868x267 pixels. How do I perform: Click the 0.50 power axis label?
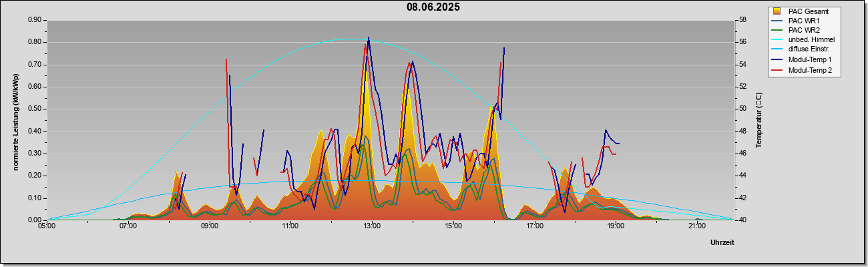(x=35, y=109)
